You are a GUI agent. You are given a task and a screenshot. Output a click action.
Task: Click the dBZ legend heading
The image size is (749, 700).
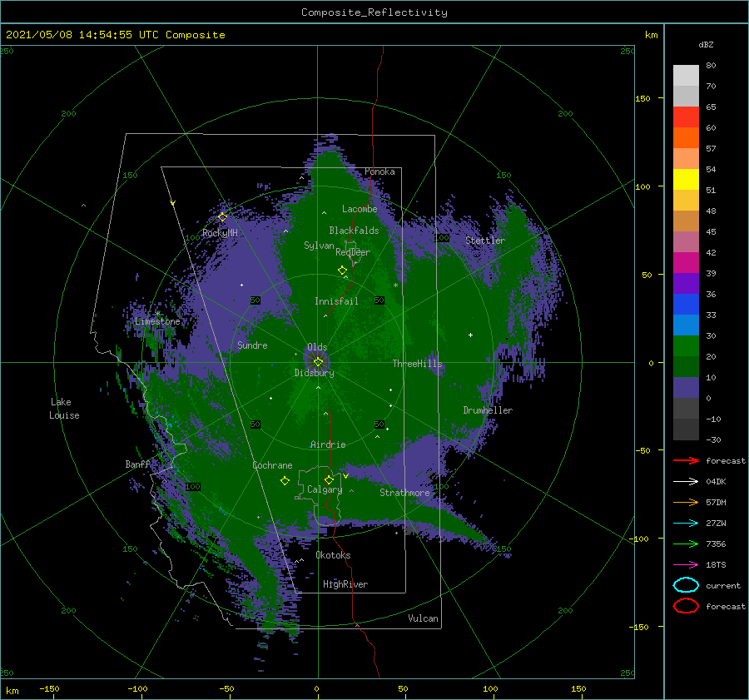pos(706,44)
